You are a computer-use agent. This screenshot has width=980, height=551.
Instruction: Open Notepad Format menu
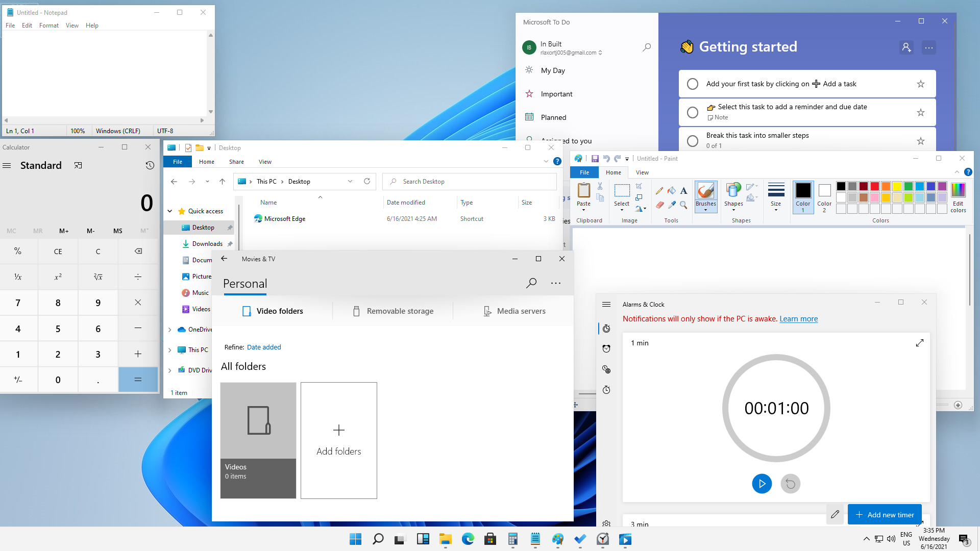[48, 26]
